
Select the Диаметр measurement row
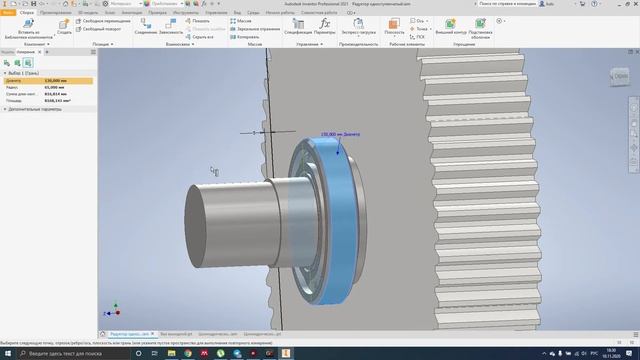click(x=48, y=81)
